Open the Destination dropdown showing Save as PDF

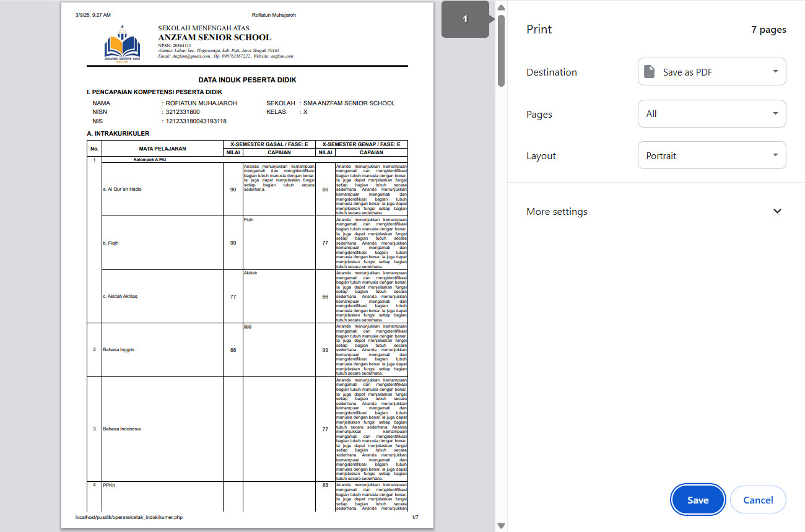pyautogui.click(x=711, y=72)
